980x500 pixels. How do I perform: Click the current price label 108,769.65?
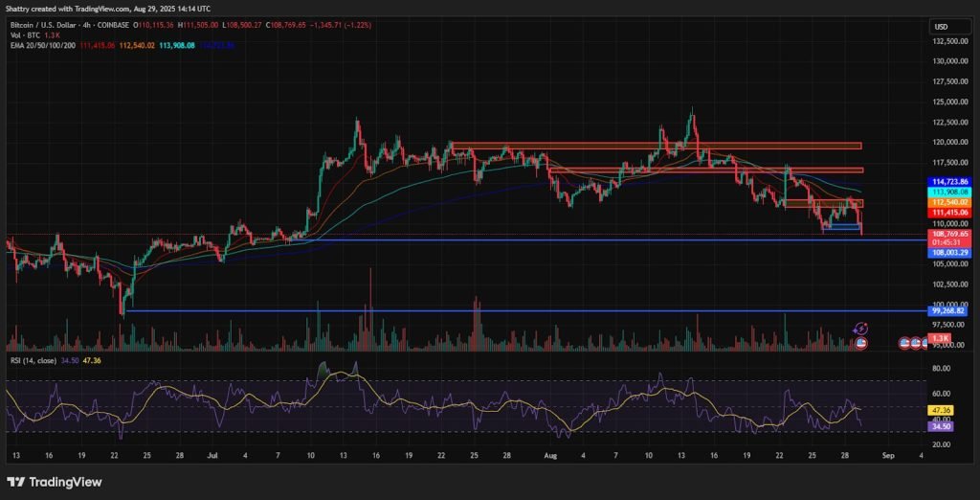(949, 233)
